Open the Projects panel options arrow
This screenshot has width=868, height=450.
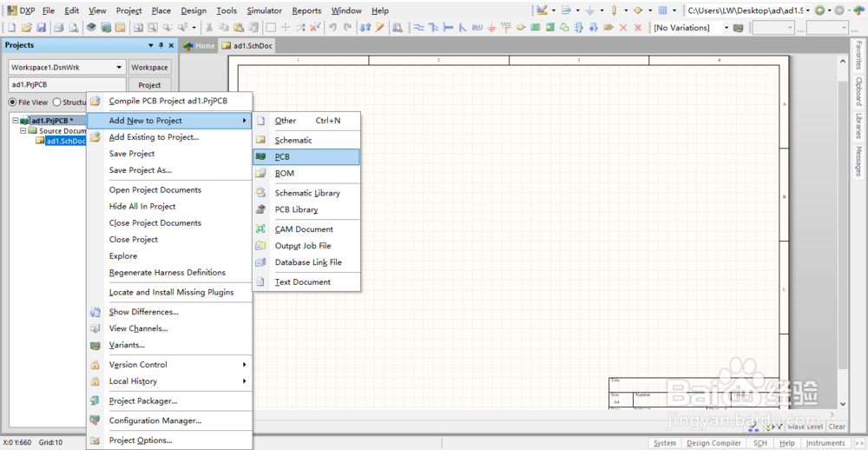point(150,45)
